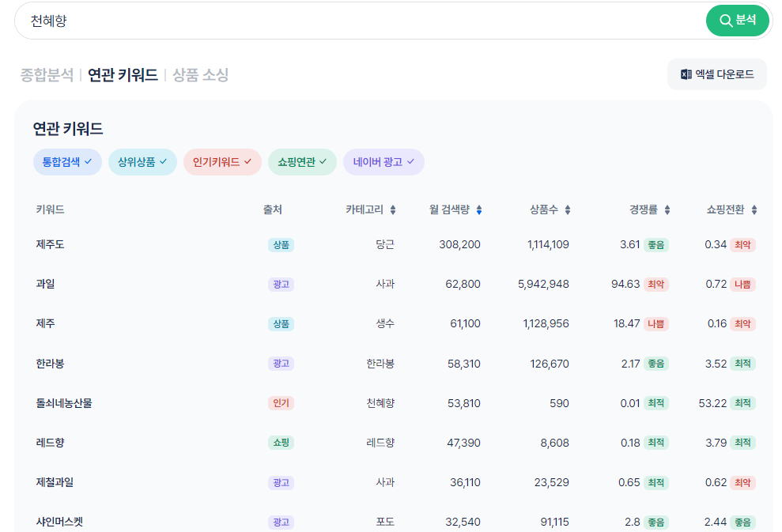Image resolution: width=782 pixels, height=532 pixels.
Task: Open the 한라봉 keyword in the keyword column
Action: 50,364
